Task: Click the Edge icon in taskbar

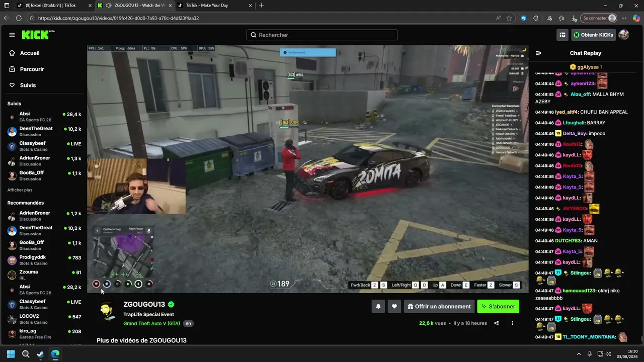Action: tap(55, 354)
